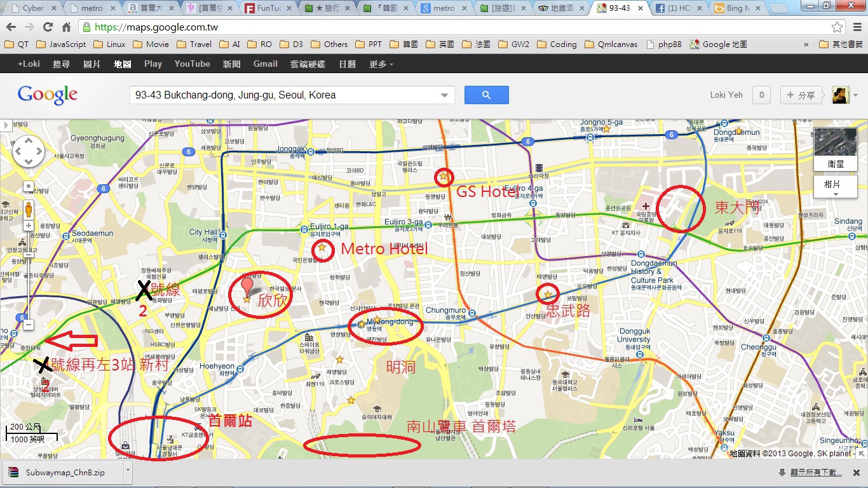Reload the current Google Maps page
The image size is (868, 488).
point(48,27)
